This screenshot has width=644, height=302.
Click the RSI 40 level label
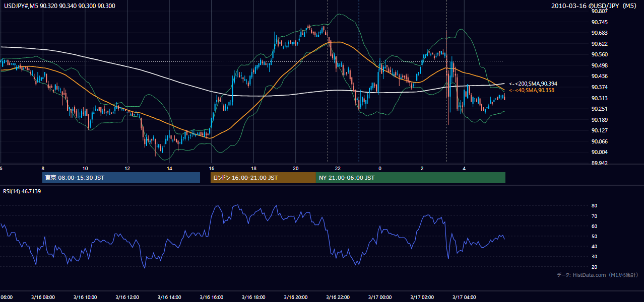coord(594,247)
